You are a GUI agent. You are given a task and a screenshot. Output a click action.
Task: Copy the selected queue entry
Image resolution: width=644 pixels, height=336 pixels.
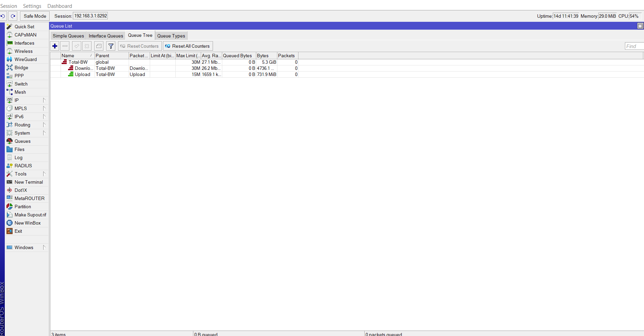point(98,46)
